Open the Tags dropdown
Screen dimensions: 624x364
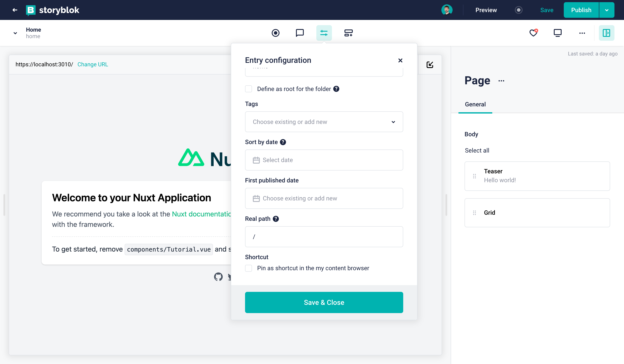coord(324,122)
